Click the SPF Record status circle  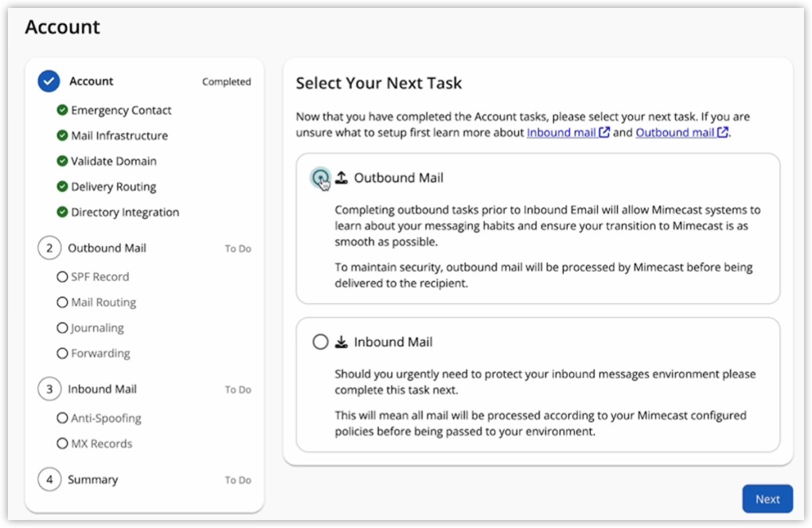tap(62, 277)
